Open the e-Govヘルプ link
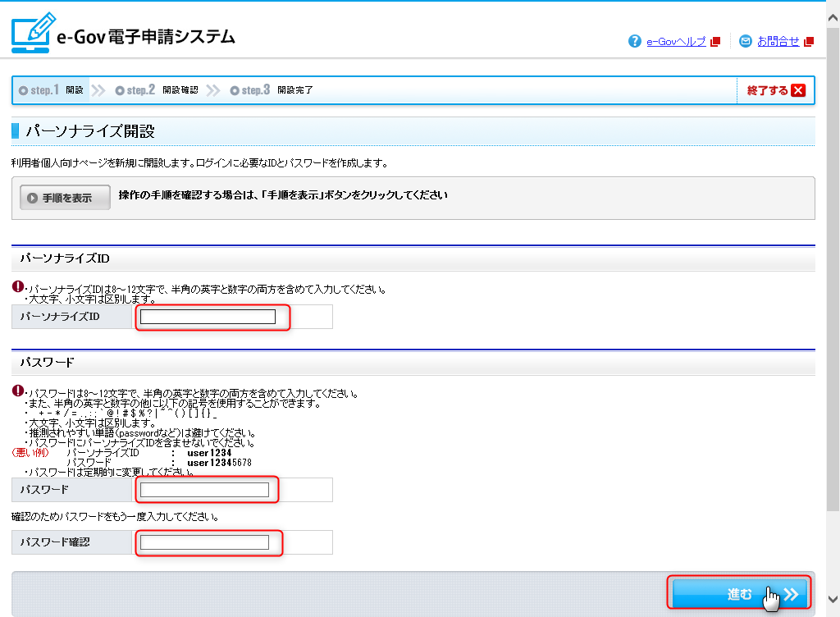Image resolution: width=840 pixels, height=617 pixels. 676,41
